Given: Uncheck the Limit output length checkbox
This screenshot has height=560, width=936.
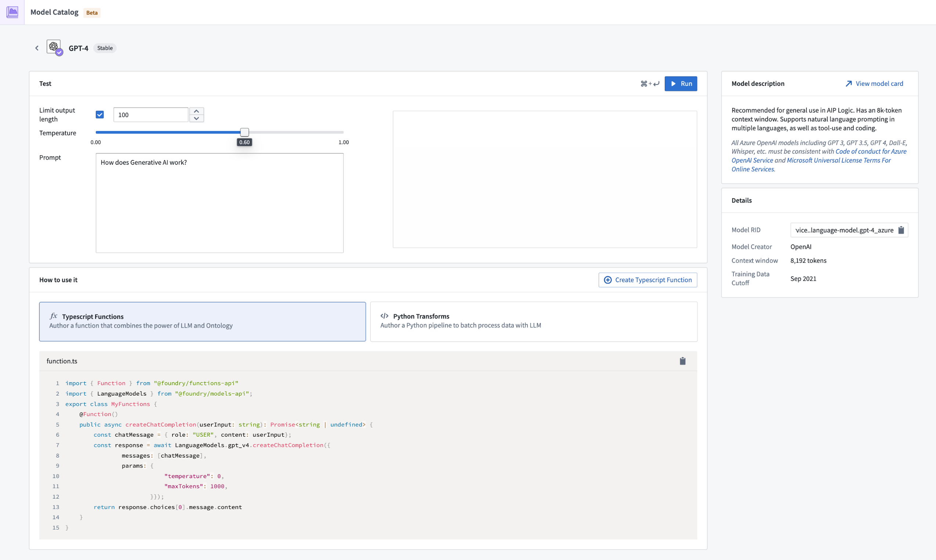Looking at the screenshot, I should click(x=99, y=114).
